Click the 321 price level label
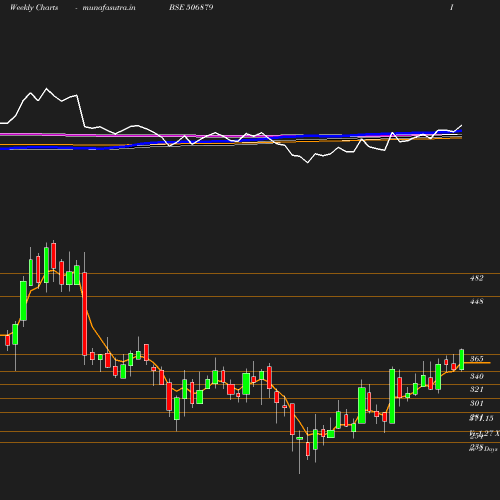500x500 pixels. point(476,389)
